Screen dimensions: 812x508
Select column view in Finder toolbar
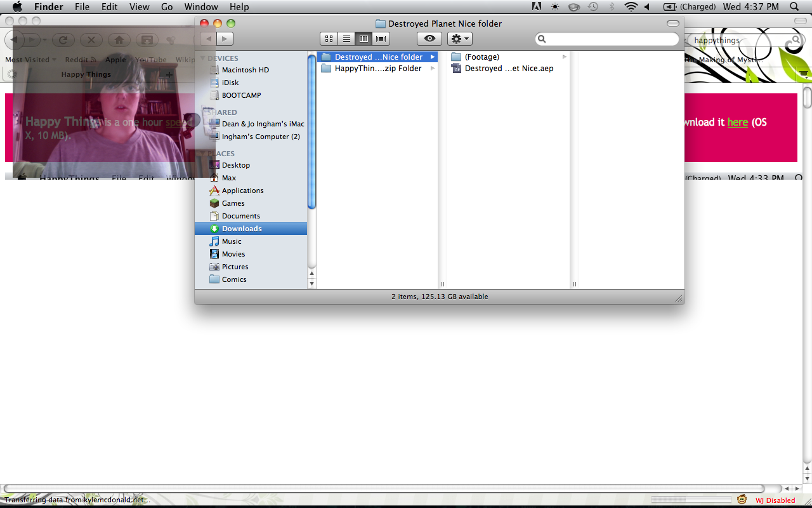pos(363,39)
